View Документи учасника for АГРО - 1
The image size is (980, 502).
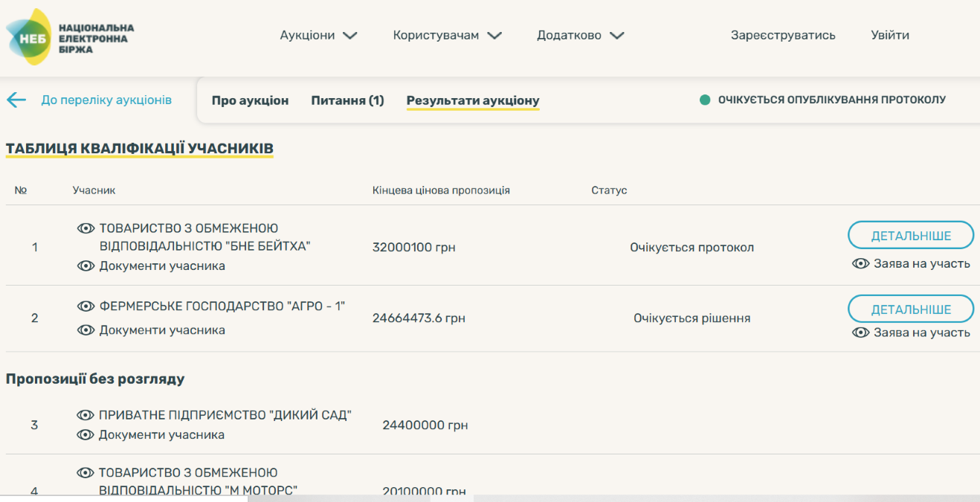pos(161,329)
